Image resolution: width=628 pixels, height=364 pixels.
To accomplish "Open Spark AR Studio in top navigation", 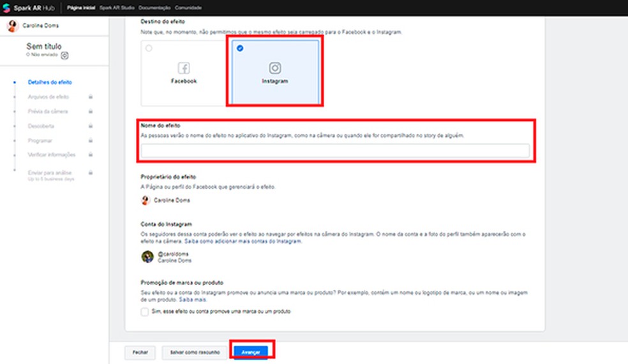I will (117, 8).
